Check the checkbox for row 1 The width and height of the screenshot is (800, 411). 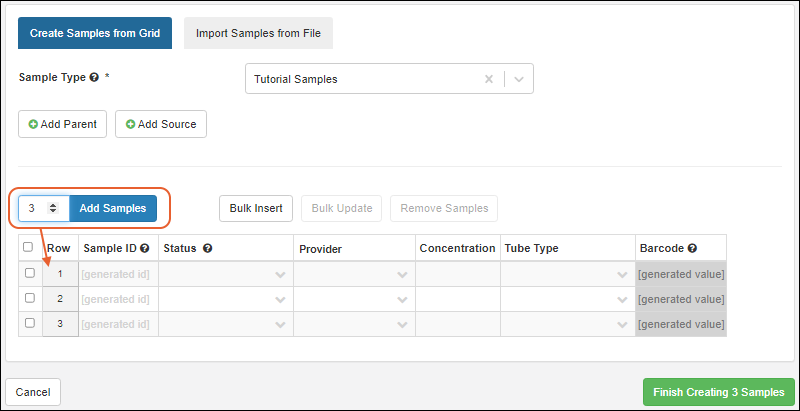(x=29, y=273)
